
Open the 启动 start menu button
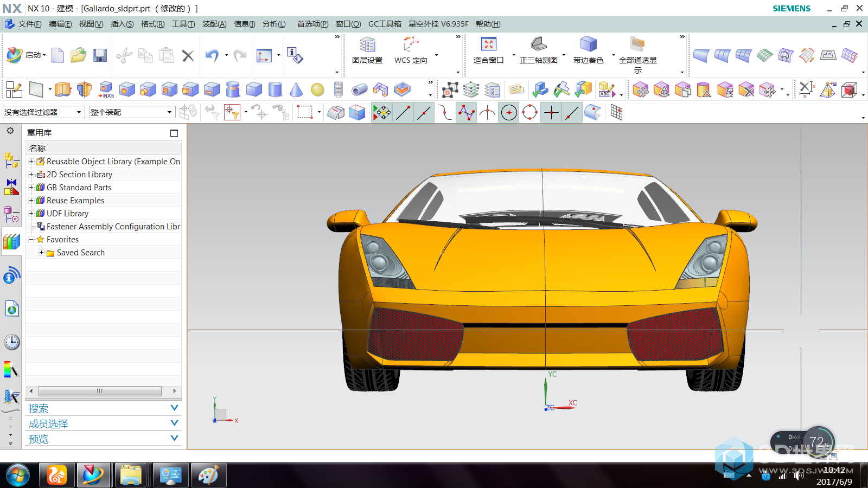(25, 55)
